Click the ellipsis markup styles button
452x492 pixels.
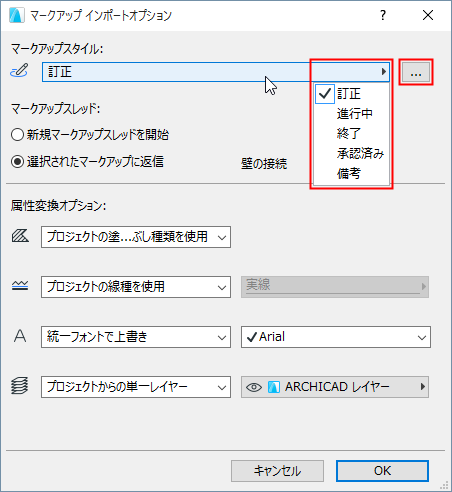click(416, 72)
